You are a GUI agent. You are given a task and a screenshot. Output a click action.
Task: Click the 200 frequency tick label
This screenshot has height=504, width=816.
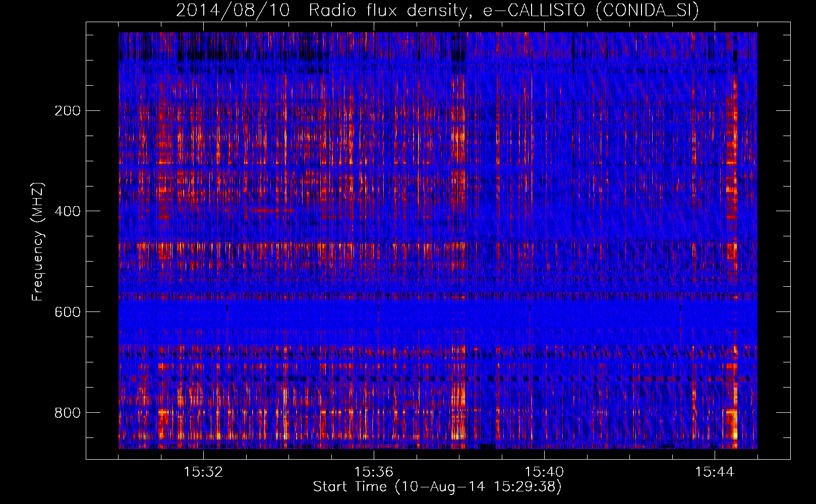coord(67,111)
